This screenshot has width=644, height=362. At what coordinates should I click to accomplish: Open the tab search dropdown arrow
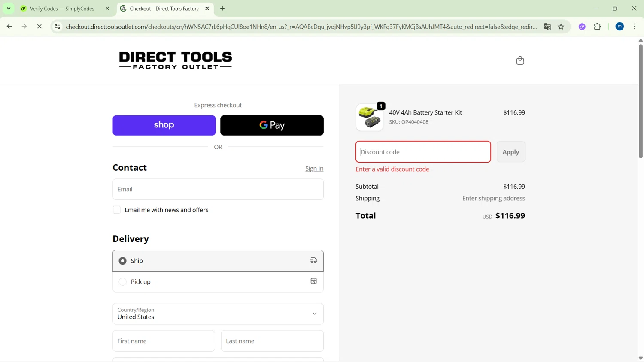[9, 9]
